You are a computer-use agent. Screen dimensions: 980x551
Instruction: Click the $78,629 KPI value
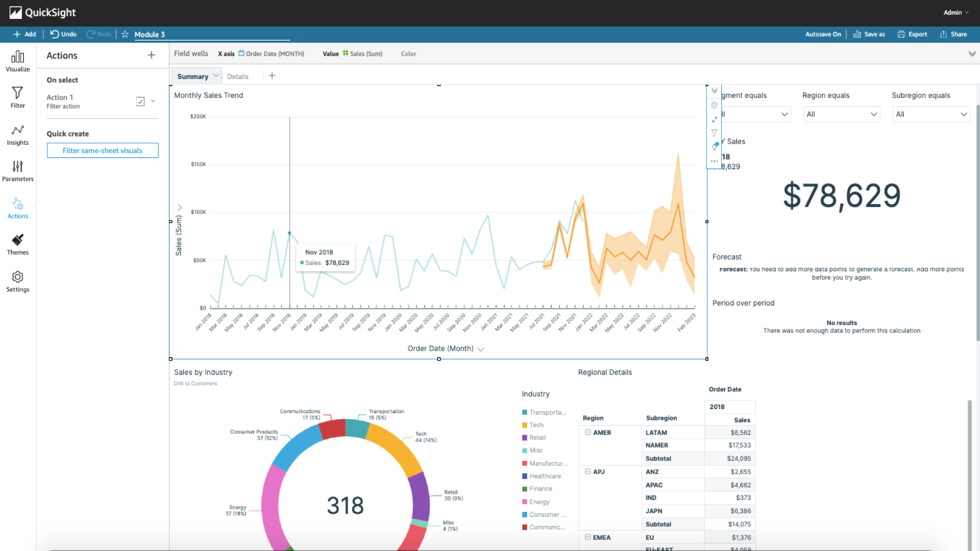(842, 196)
